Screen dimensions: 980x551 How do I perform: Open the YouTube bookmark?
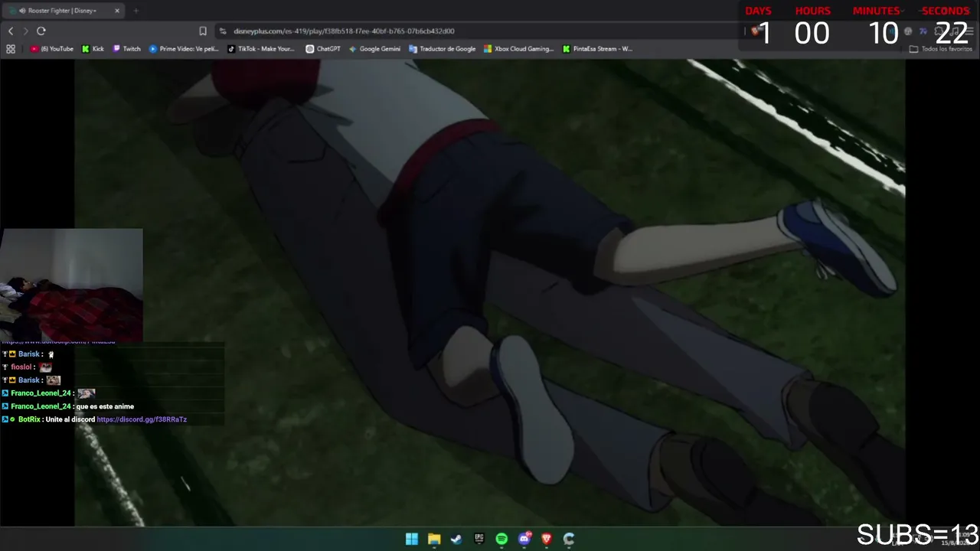tap(52, 49)
